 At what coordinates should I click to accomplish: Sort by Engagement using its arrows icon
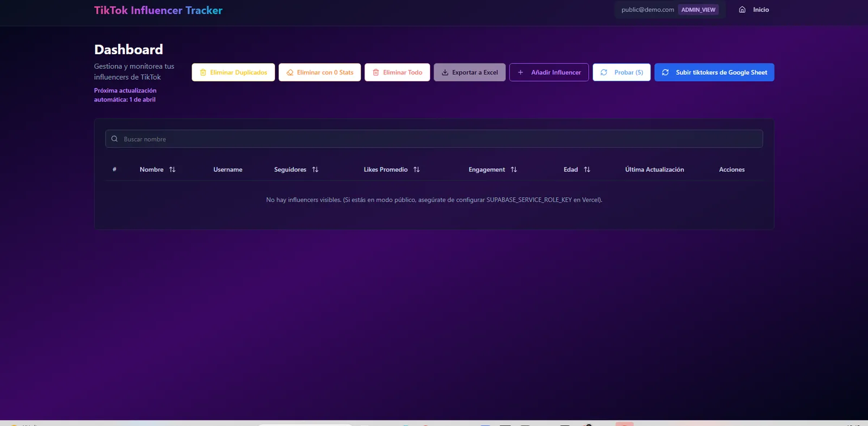pos(514,170)
